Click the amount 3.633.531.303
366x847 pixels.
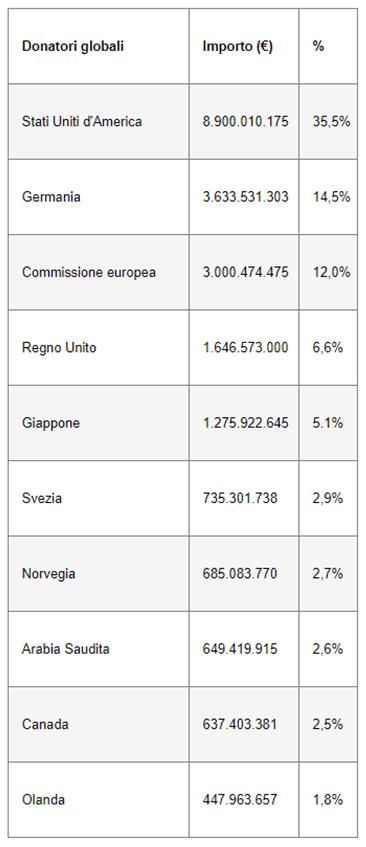(246, 197)
